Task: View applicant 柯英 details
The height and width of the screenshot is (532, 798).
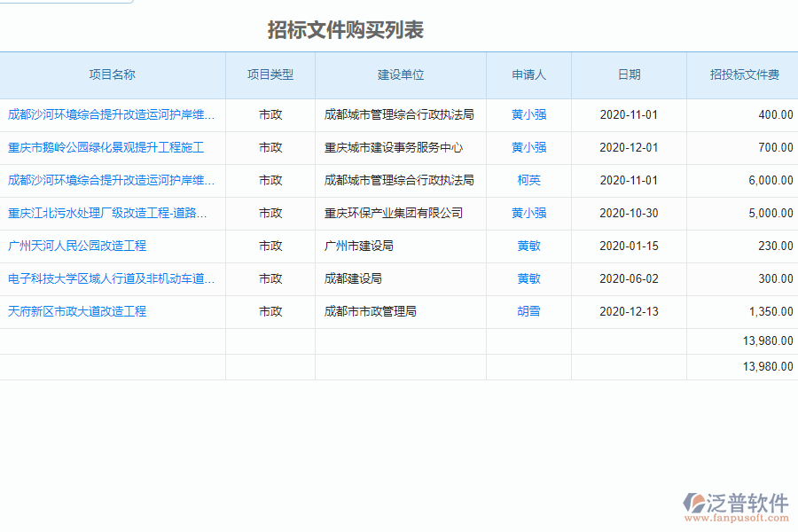Action: [x=528, y=180]
